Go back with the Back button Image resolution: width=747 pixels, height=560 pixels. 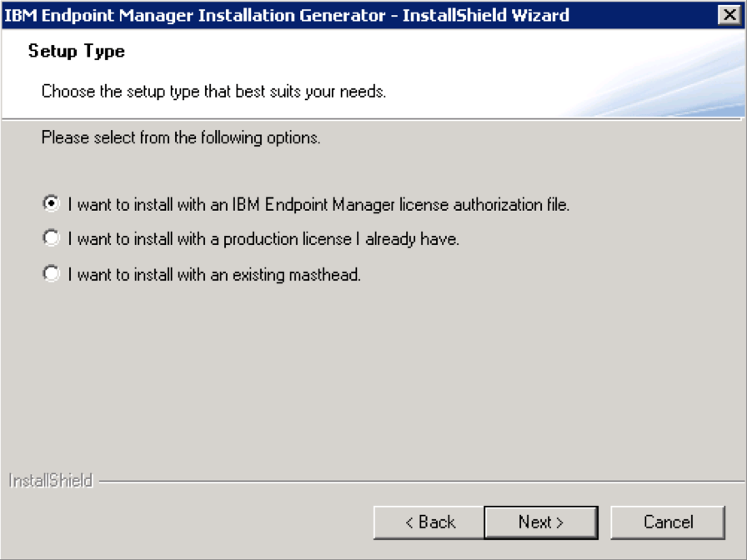click(430, 522)
